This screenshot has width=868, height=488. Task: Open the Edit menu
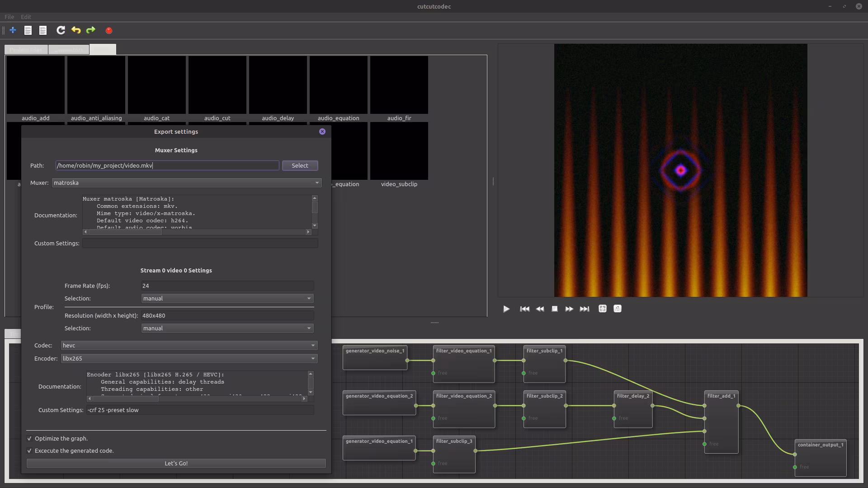click(x=26, y=17)
